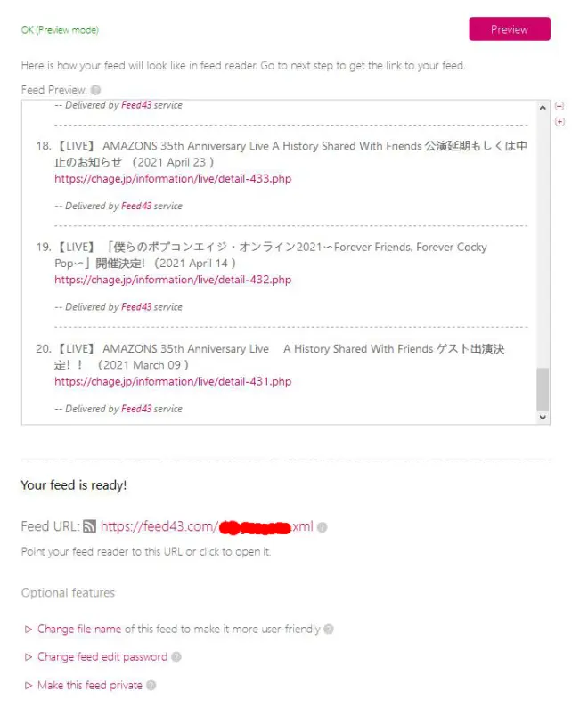Click preview scrollbar down arrow

pyautogui.click(x=543, y=418)
